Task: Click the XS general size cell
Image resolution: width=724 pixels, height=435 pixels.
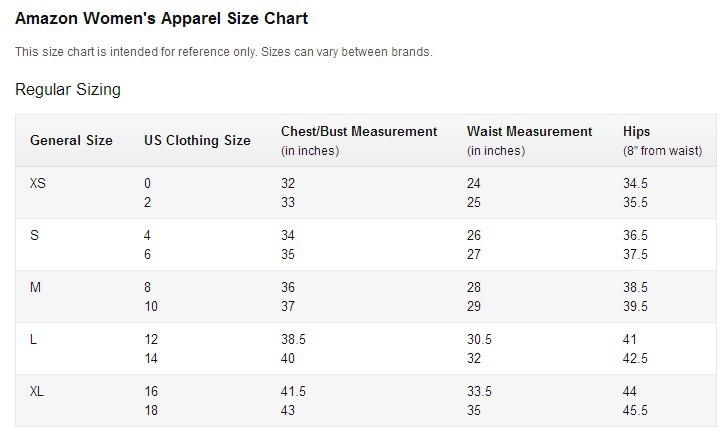Action: pyautogui.click(x=38, y=183)
